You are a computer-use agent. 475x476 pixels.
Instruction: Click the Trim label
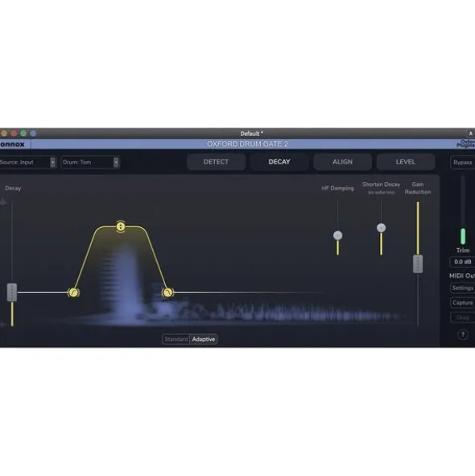click(463, 250)
